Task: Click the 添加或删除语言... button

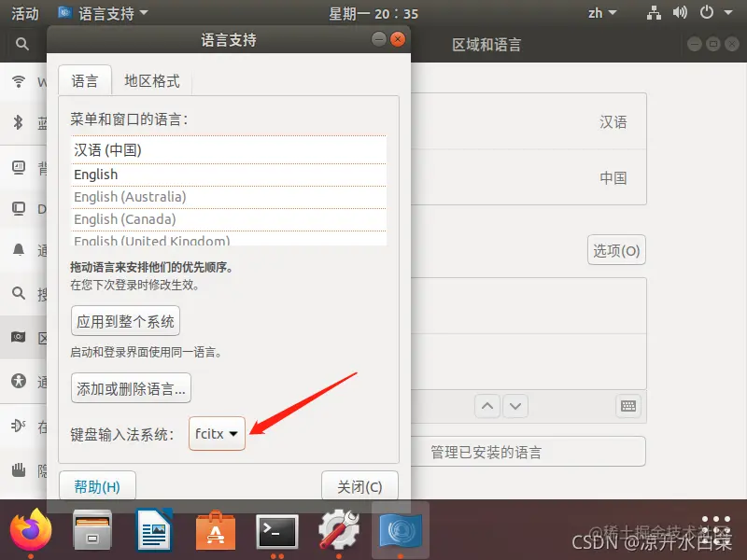Action: click(x=131, y=388)
